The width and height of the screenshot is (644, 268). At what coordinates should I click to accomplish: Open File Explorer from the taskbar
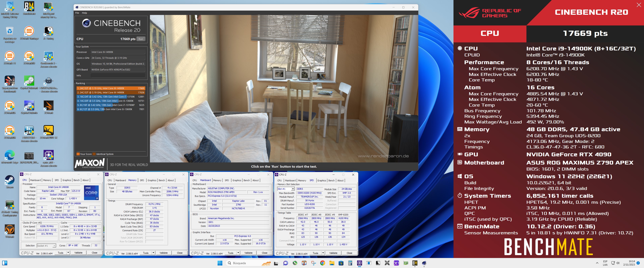pos(332,263)
